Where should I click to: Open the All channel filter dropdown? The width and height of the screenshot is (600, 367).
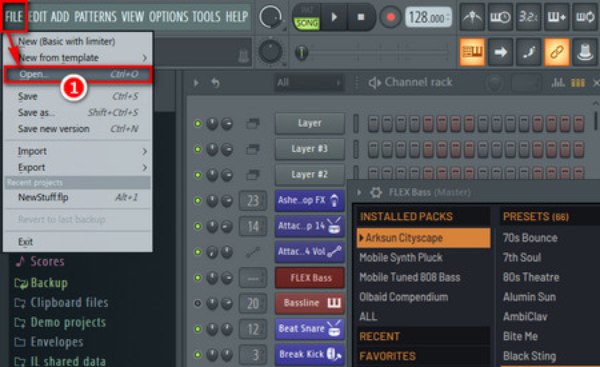coord(308,83)
